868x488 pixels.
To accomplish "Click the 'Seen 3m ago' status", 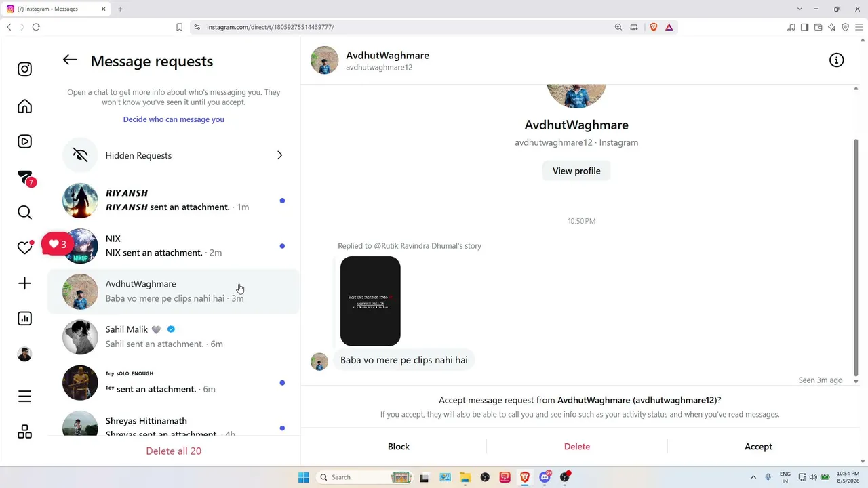I will (821, 380).
